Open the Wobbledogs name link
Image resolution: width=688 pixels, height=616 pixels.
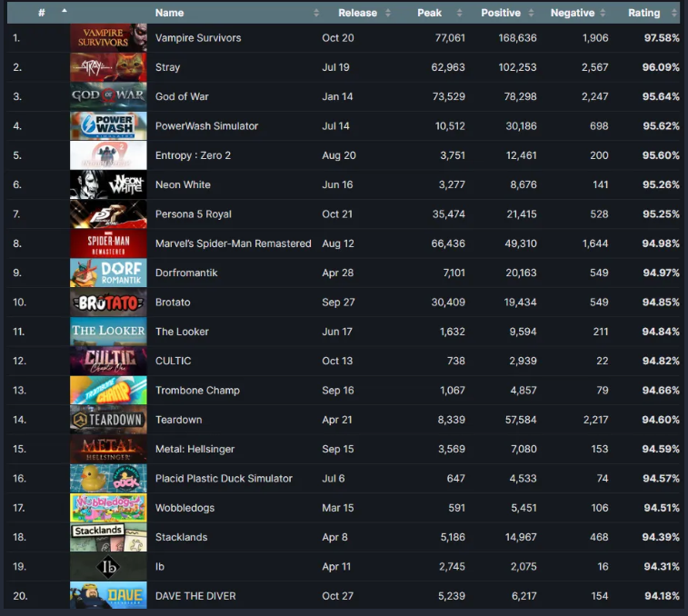[184, 508]
